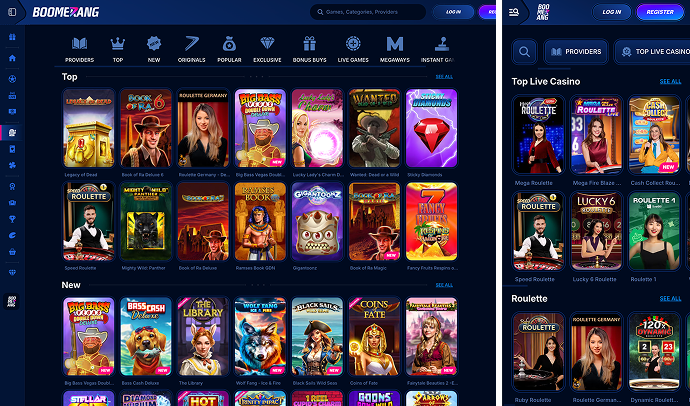Open the Book of Ra Deluxe 6 thumbnail

click(x=146, y=128)
